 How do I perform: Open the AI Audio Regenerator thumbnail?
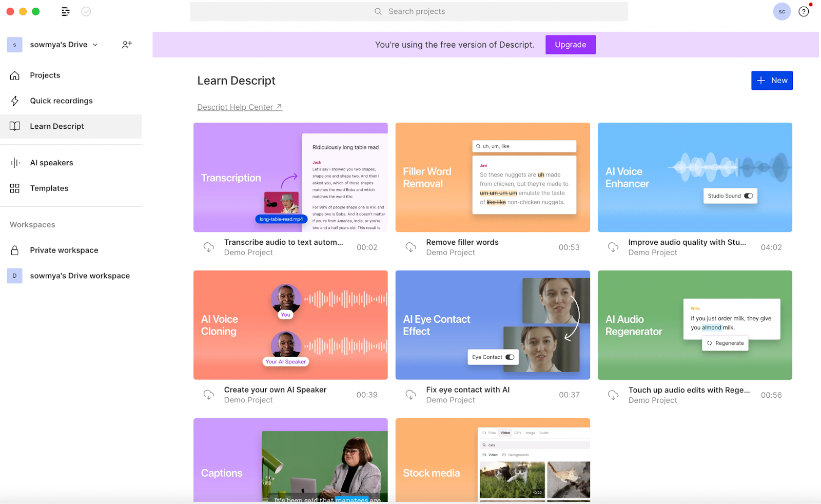(695, 325)
